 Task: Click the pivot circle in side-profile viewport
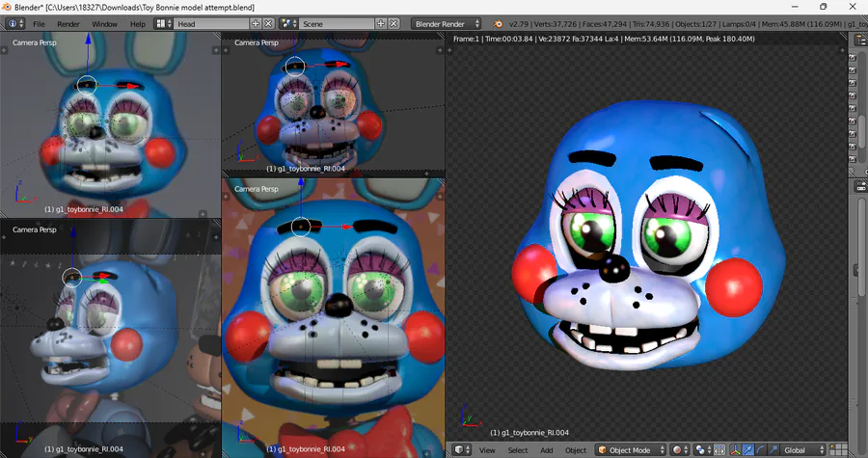pyautogui.click(x=72, y=277)
